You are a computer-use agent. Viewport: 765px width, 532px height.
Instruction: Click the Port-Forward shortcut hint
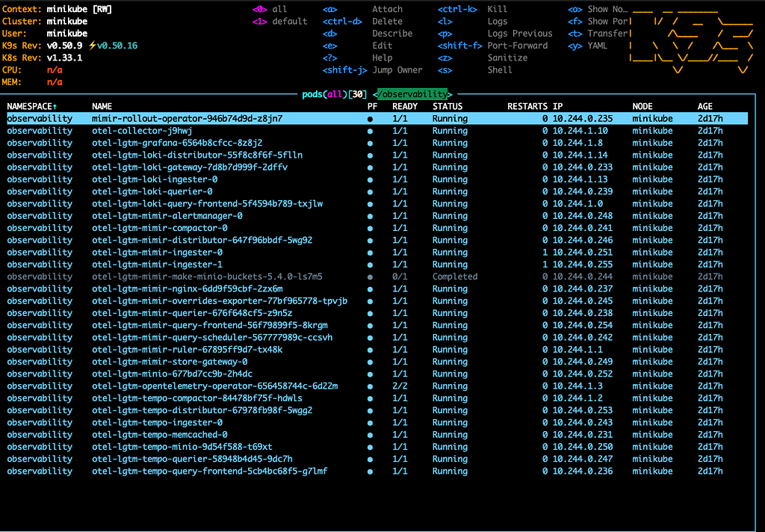tap(517, 46)
